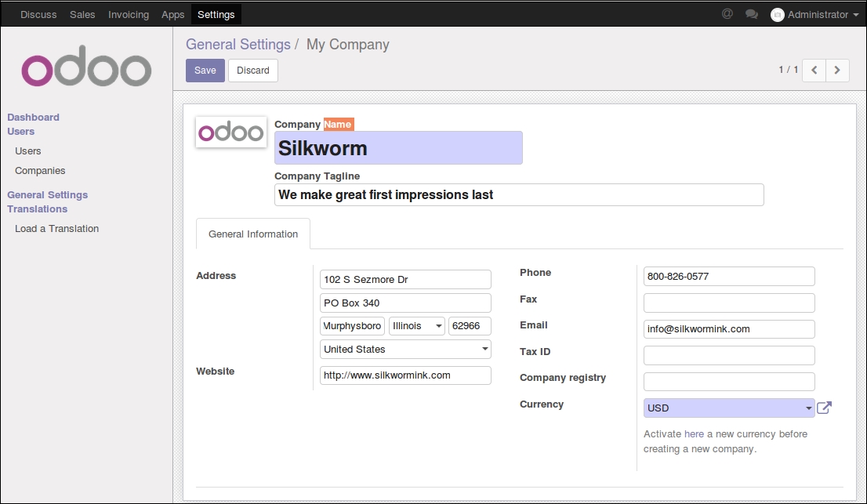867x504 pixels.
Task: Open Companies in the sidebar
Action: tap(40, 171)
